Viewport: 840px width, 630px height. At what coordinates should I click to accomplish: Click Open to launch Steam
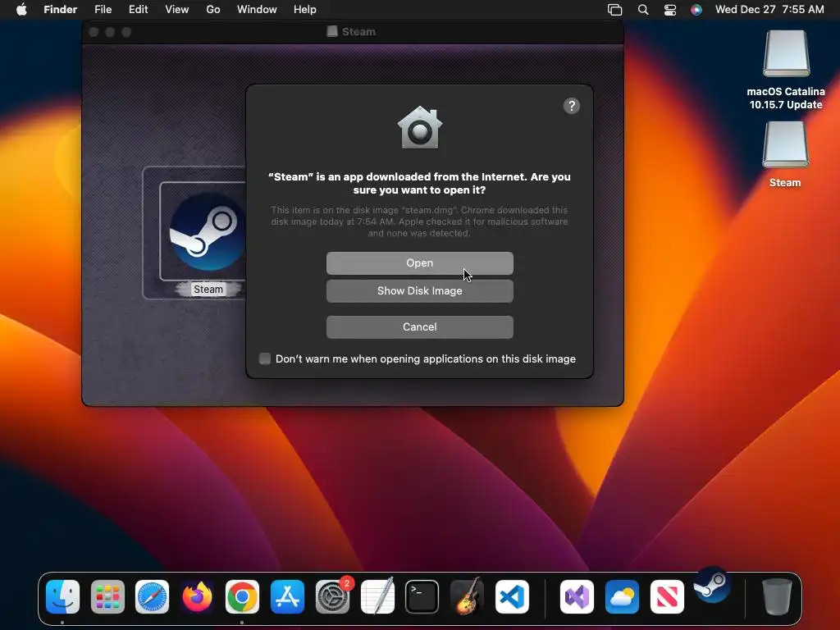pyautogui.click(x=419, y=263)
